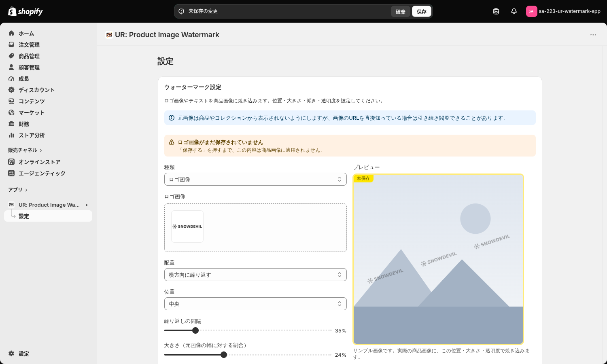Open the notifications bell
This screenshot has width=607, height=364.
pyautogui.click(x=514, y=11)
